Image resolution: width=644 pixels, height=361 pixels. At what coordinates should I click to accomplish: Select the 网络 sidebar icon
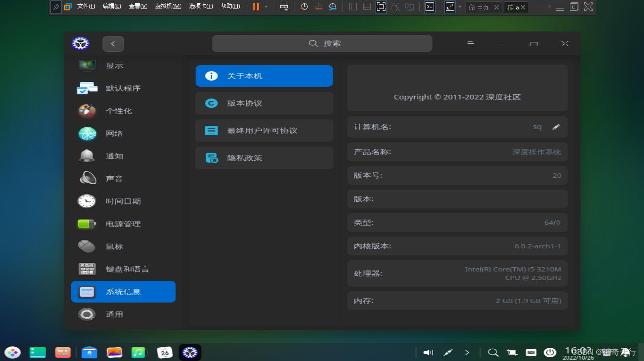pyautogui.click(x=87, y=133)
